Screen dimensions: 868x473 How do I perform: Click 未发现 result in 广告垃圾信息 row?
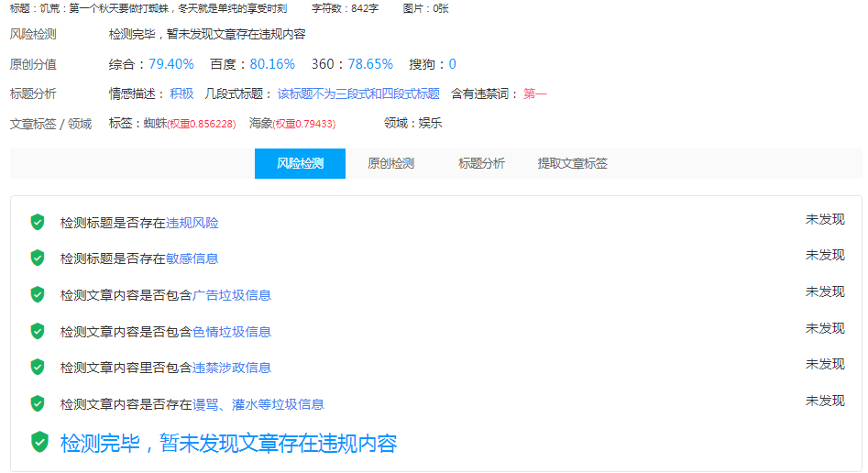[825, 291]
